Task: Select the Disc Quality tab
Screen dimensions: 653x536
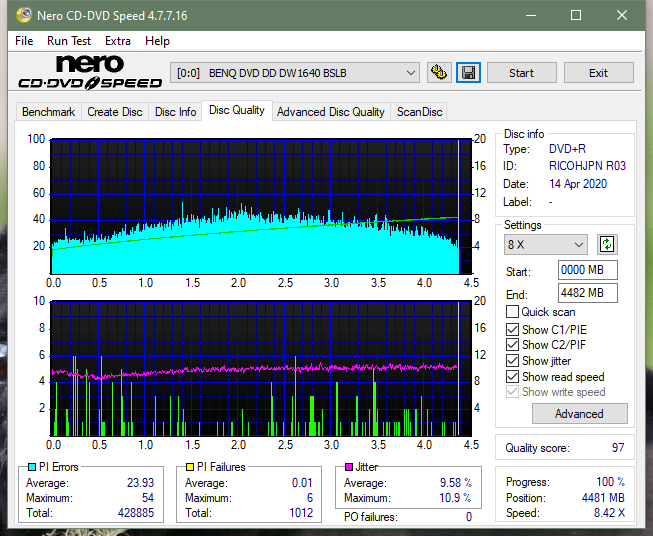Action: pyautogui.click(x=237, y=110)
